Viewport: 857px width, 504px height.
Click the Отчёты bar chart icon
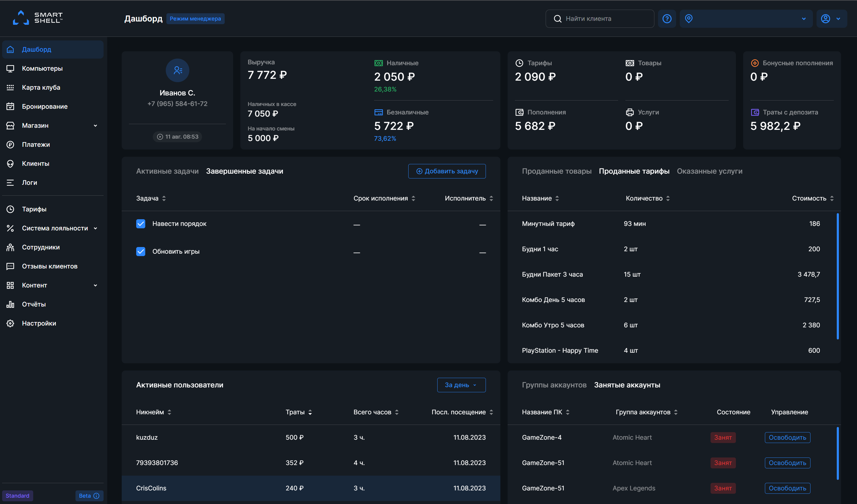pos(10,304)
